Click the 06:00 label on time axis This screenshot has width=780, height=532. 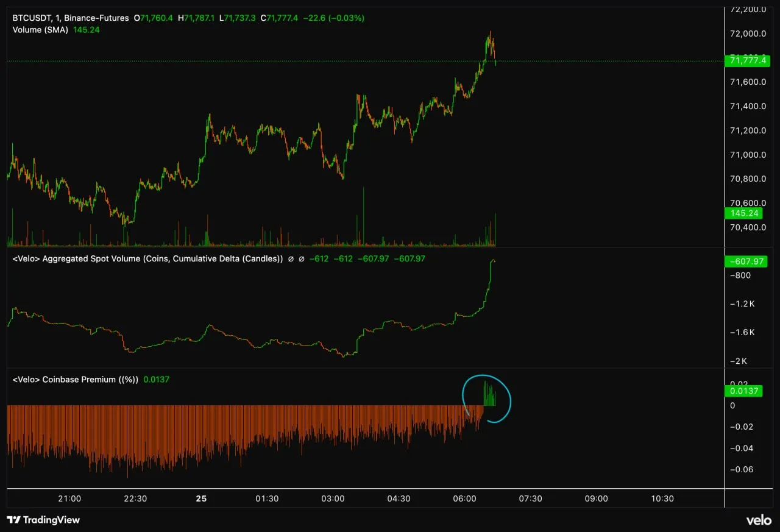[464, 498]
